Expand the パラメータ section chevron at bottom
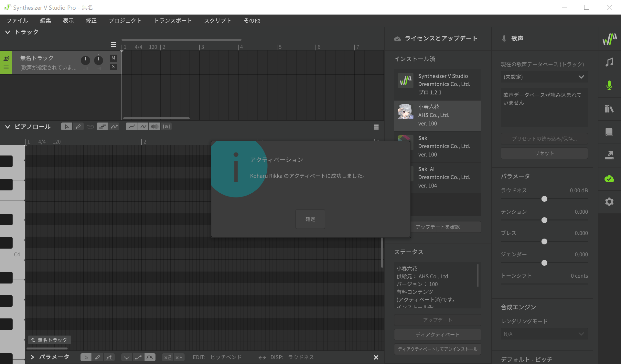 pos(32,357)
